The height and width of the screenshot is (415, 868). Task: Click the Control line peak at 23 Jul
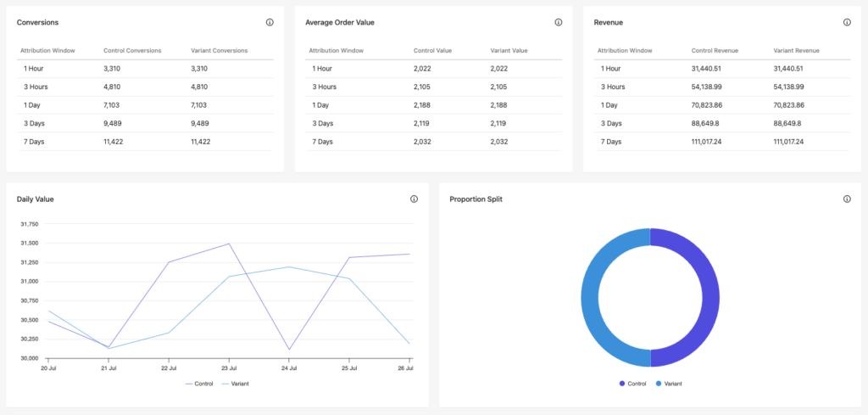[x=229, y=244]
